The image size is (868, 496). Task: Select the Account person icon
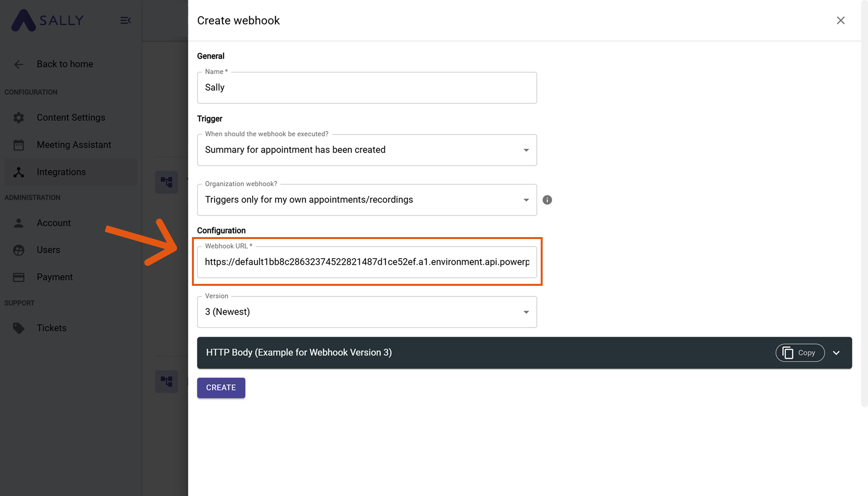18,223
